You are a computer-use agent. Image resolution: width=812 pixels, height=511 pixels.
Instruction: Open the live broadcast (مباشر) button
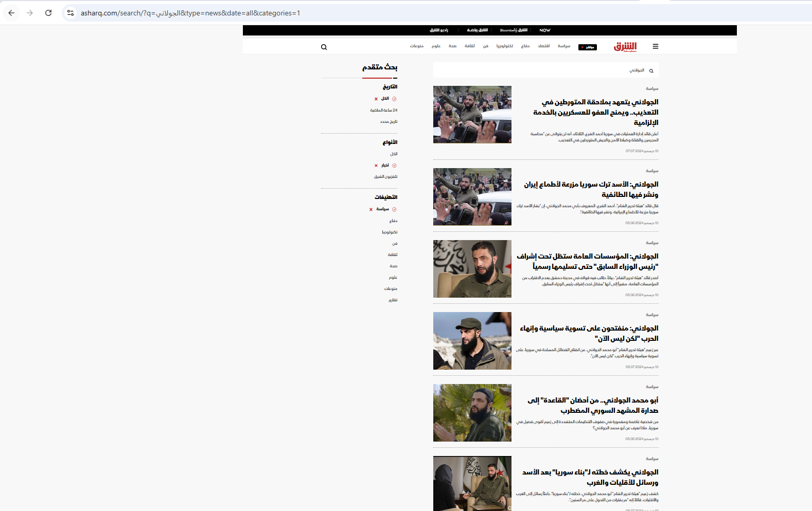point(587,47)
